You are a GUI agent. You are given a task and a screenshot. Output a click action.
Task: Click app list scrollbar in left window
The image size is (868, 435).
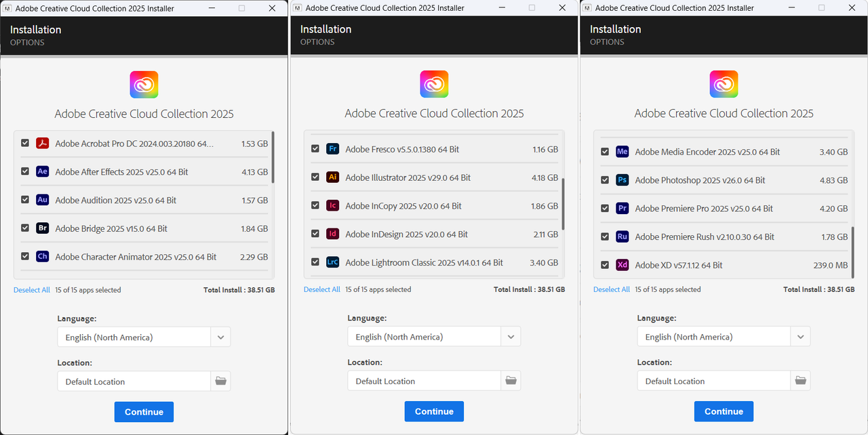click(273, 157)
